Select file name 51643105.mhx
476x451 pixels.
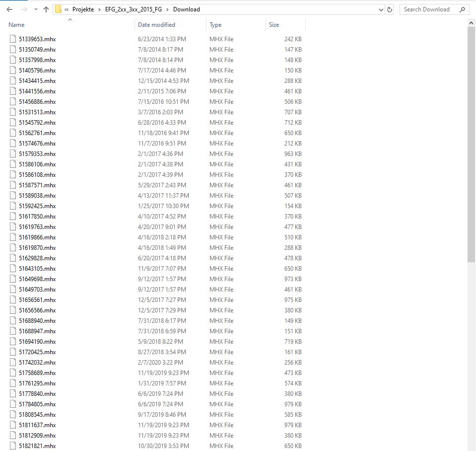pyautogui.click(x=37, y=269)
